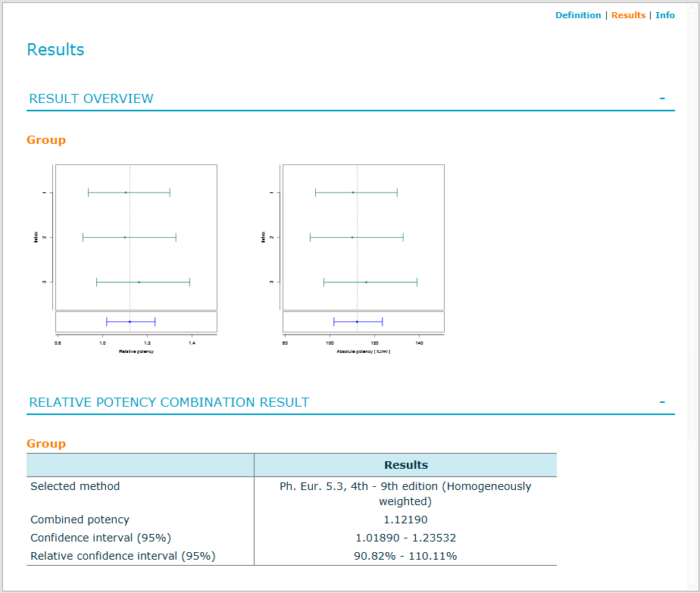
Task: Select the Results column header in table
Action: coord(405,465)
